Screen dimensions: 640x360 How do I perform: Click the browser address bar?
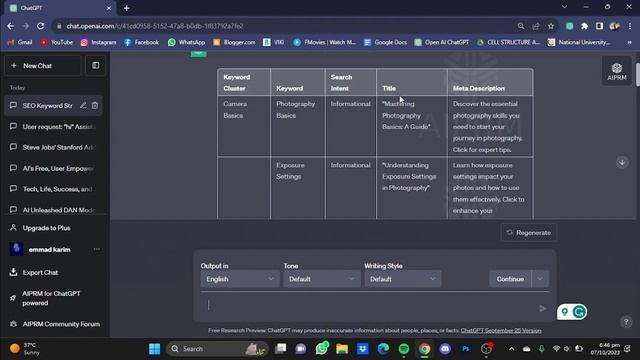[286, 26]
